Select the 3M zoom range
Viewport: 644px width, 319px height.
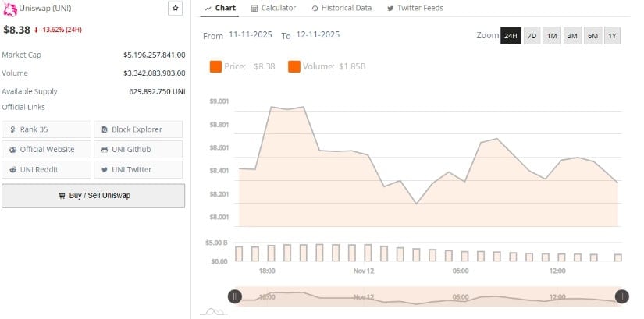click(x=572, y=36)
